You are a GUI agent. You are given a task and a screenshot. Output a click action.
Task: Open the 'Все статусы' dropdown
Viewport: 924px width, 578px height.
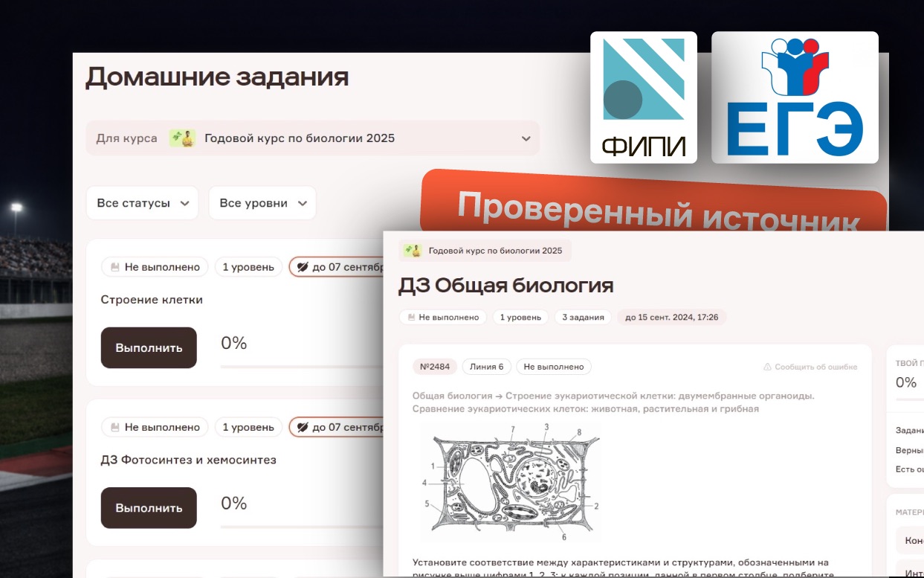(142, 202)
